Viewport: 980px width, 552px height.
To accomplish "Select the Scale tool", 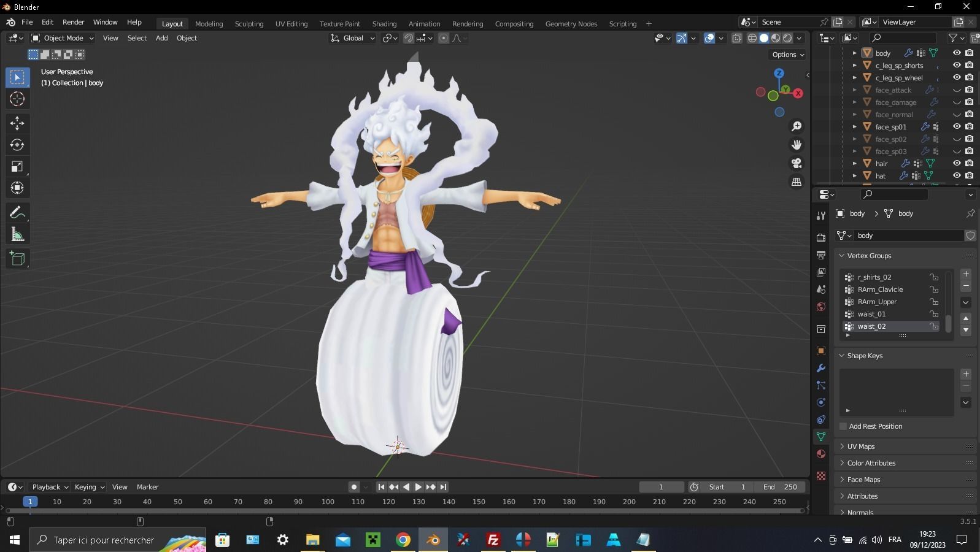I will click(x=17, y=166).
